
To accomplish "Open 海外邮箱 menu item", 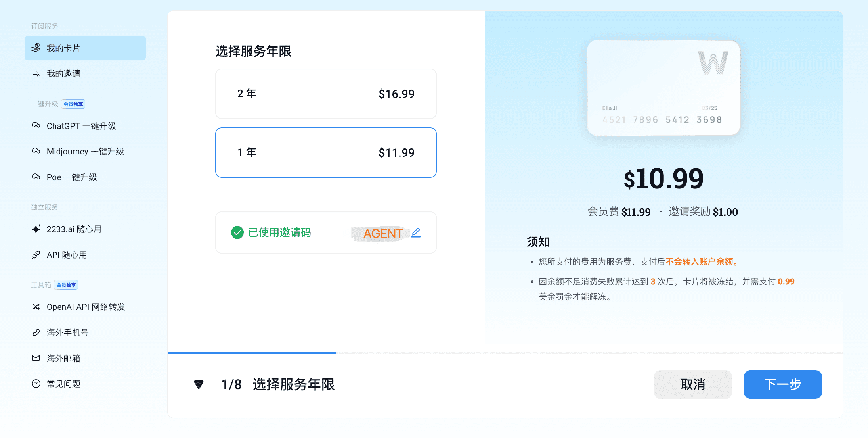I will [x=85, y=358].
